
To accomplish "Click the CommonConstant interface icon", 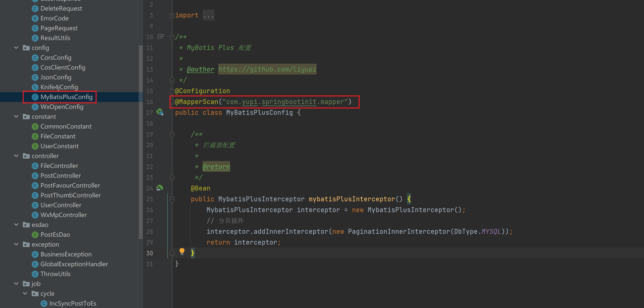I will 35,126.
